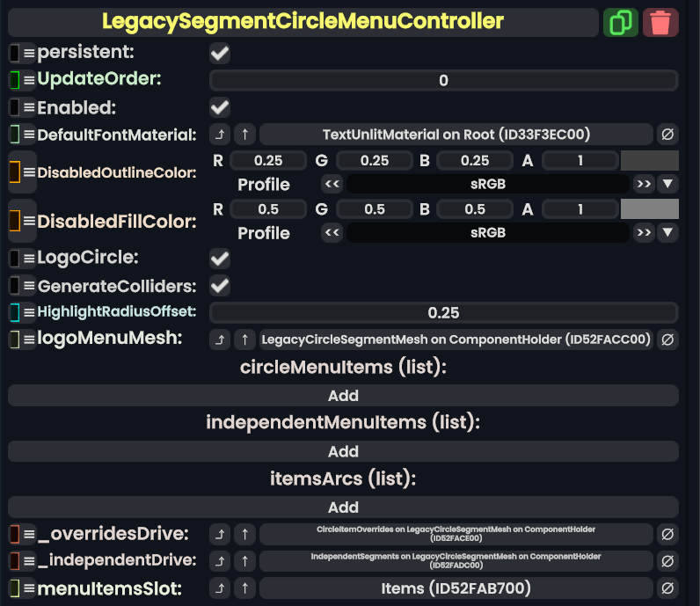Click up arrow beside menuItemsSlot reference
This screenshot has height=606, width=700.
(245, 588)
